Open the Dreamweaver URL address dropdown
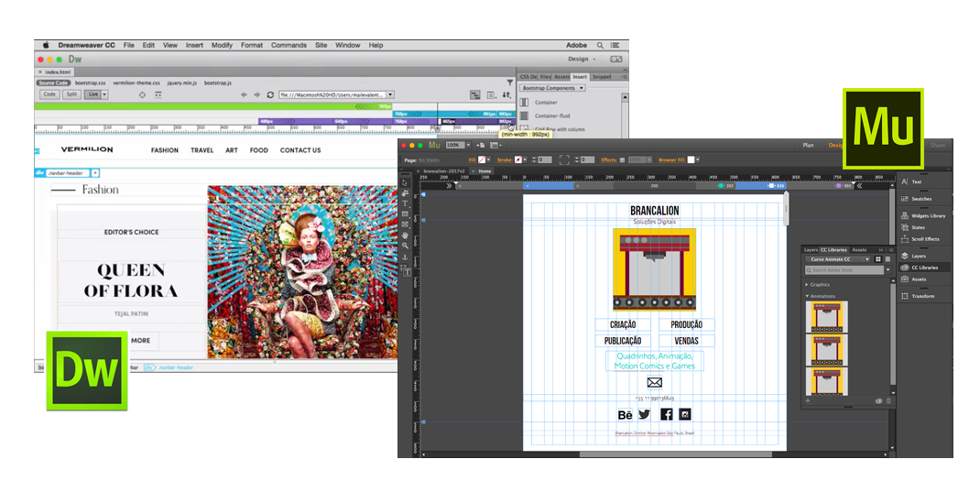Screen dimensions: 980x503 pyautogui.click(x=390, y=94)
